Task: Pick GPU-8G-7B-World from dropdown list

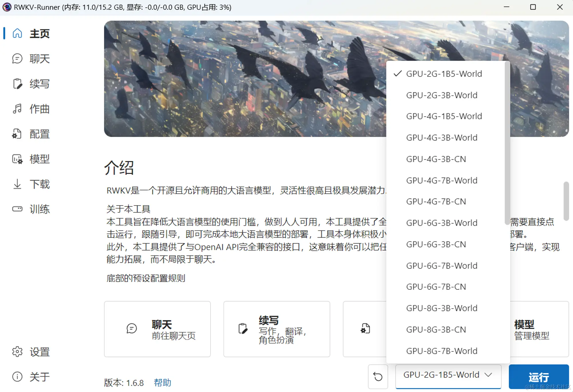Action: point(441,351)
